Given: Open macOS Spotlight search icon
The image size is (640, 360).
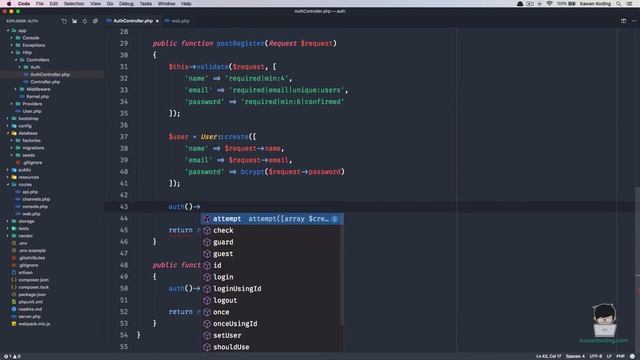Looking at the screenshot, I should 619,4.
